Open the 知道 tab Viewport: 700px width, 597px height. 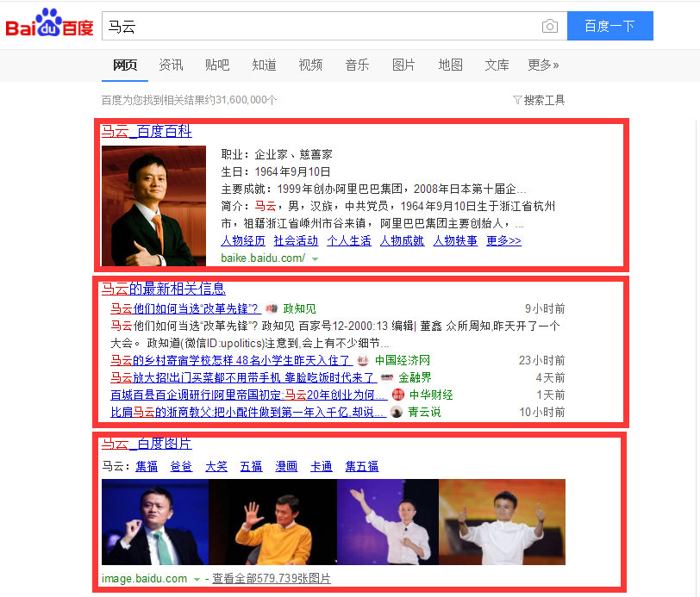point(264,65)
